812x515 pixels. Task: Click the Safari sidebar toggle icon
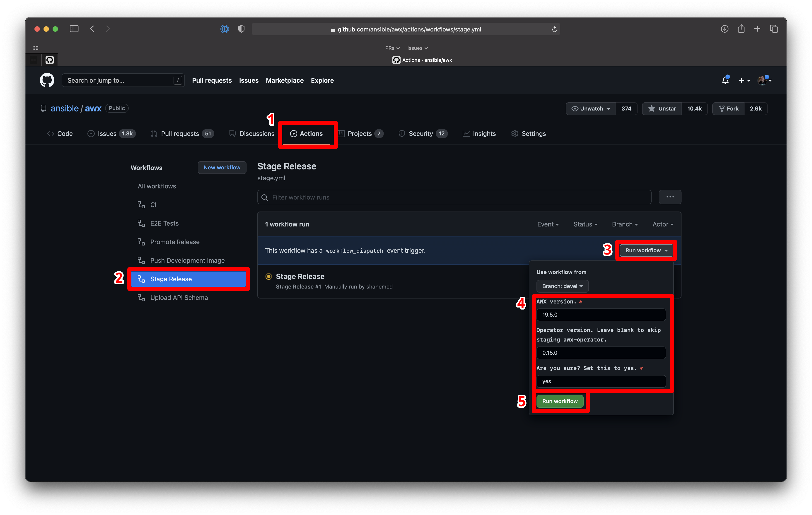[74, 29]
